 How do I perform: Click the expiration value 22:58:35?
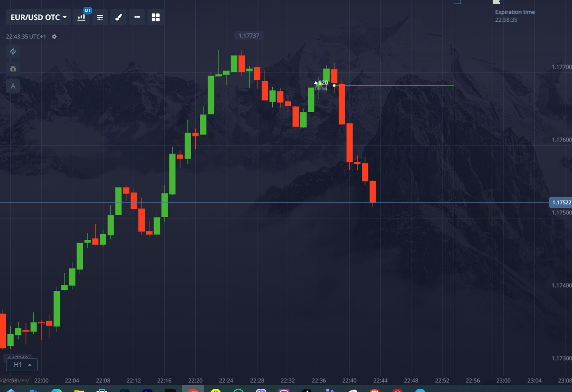coord(506,20)
